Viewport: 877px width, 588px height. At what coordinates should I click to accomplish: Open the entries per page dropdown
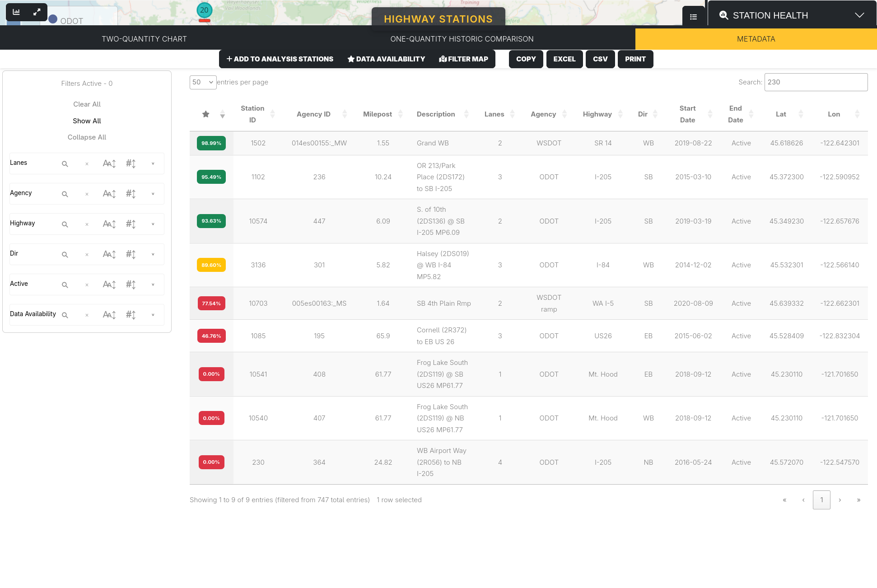coord(203,82)
